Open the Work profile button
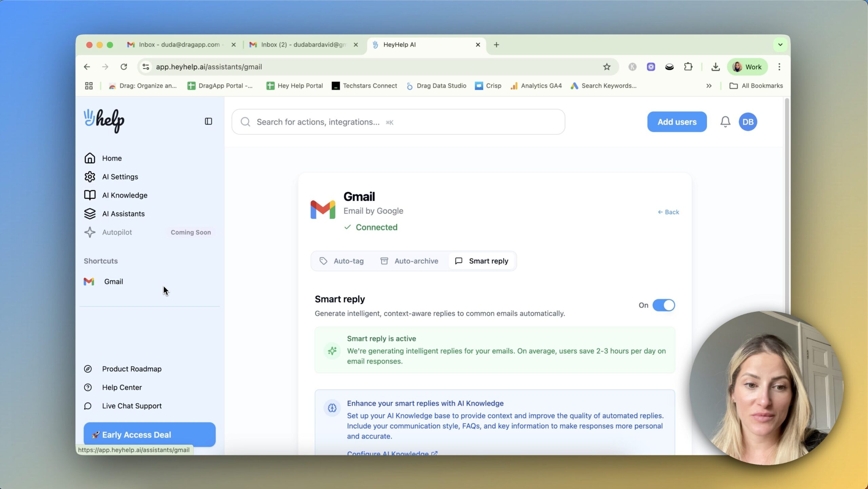Image resolution: width=868 pixels, height=489 pixels. (x=747, y=67)
